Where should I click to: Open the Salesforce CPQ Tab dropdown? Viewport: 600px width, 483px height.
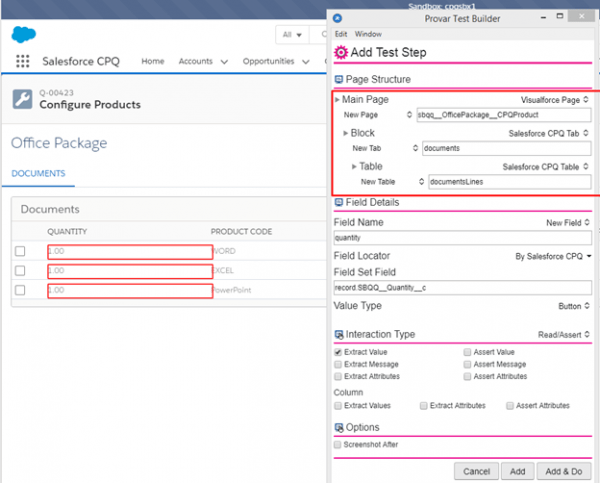coord(549,133)
